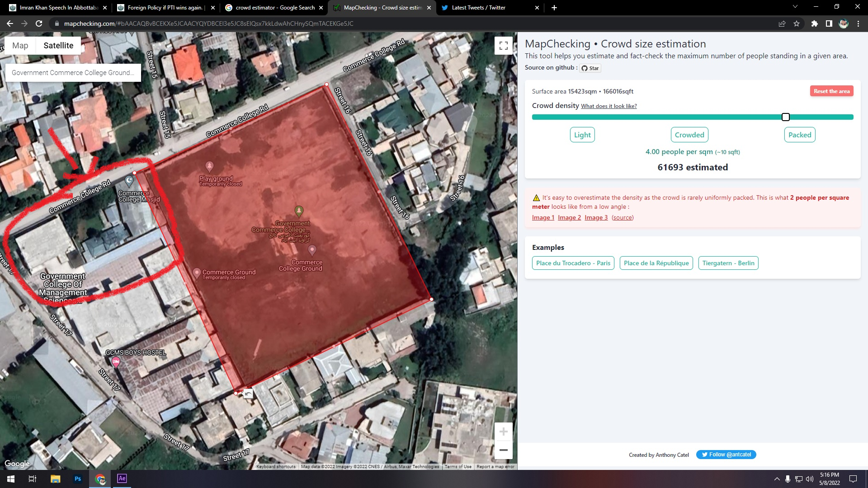Show hidden system tray icons

click(777, 479)
